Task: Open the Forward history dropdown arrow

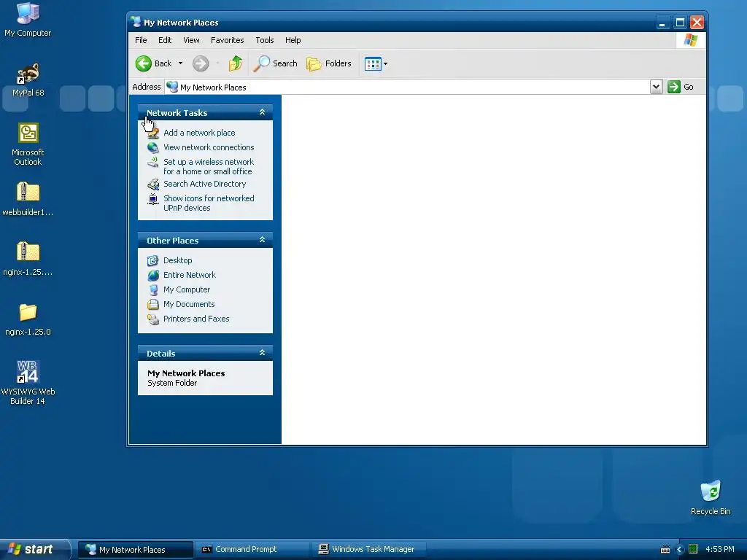Action: point(217,63)
